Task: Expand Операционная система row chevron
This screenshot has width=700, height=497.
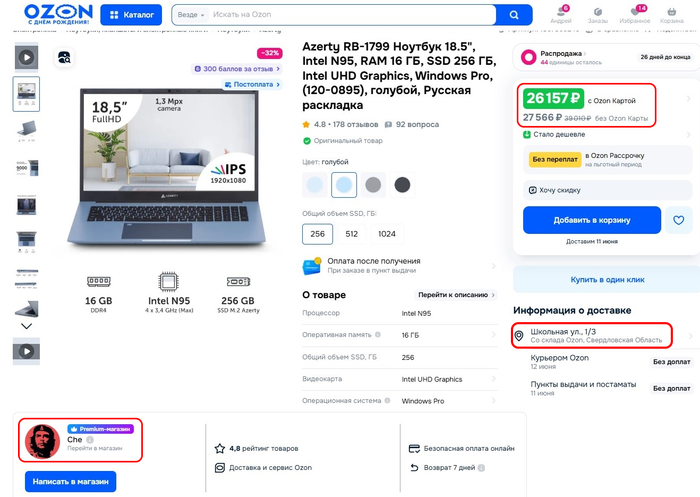Action: (x=493, y=401)
